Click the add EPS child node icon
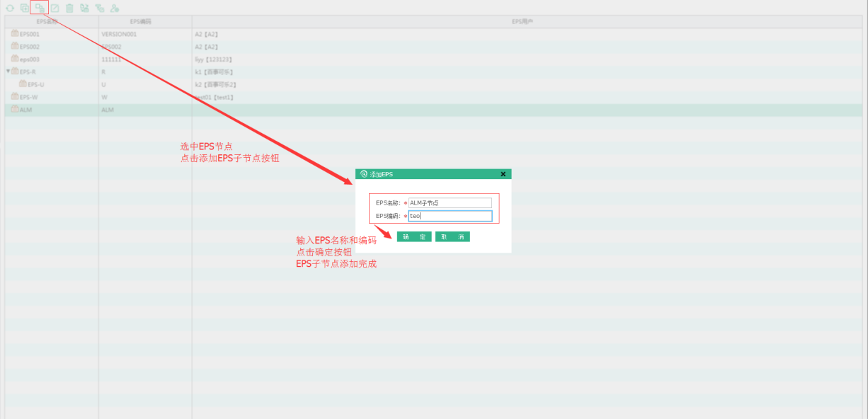The height and width of the screenshot is (419, 868). (40, 8)
